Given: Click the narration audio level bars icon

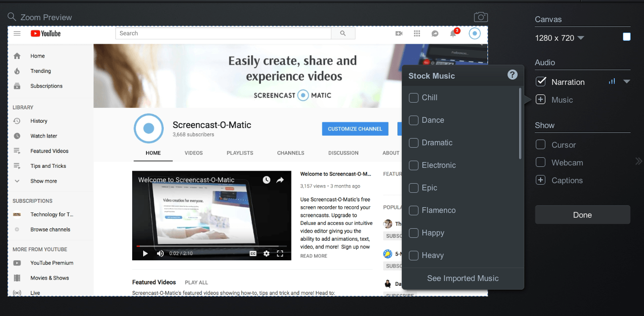Looking at the screenshot, I should click(x=612, y=82).
